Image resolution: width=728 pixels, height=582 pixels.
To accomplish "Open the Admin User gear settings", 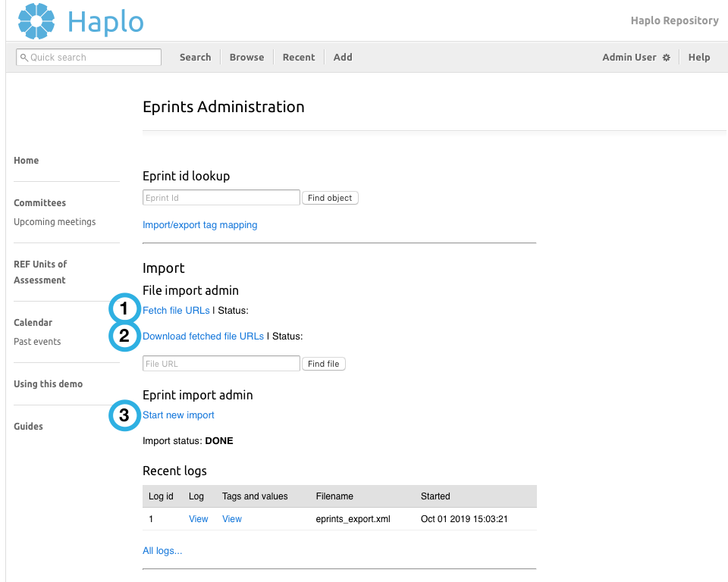I will point(666,57).
